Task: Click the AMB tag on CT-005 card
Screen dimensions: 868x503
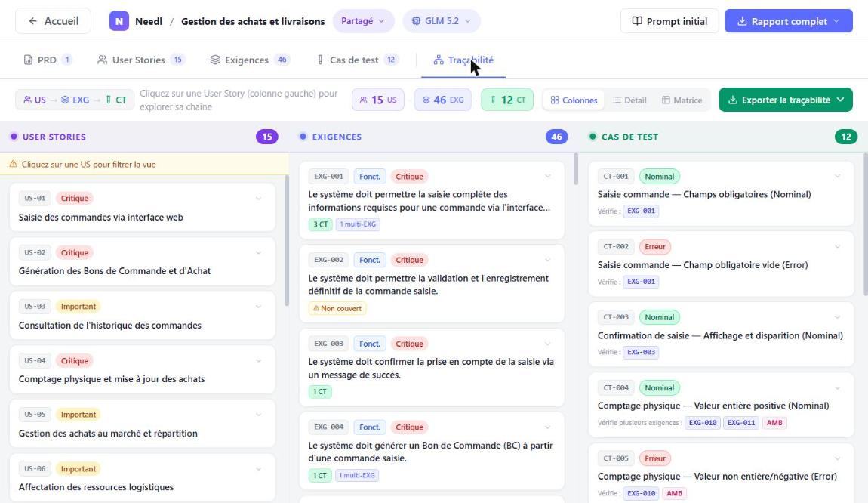Action: pos(674,493)
